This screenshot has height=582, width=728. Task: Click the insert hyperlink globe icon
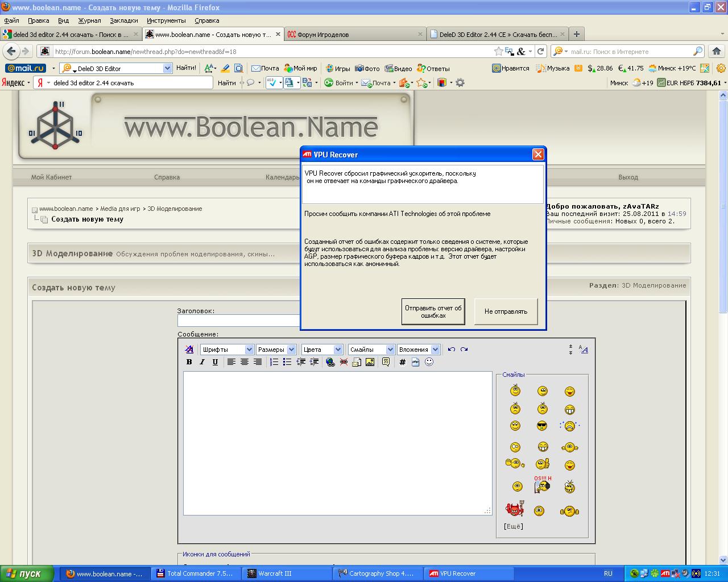click(330, 362)
